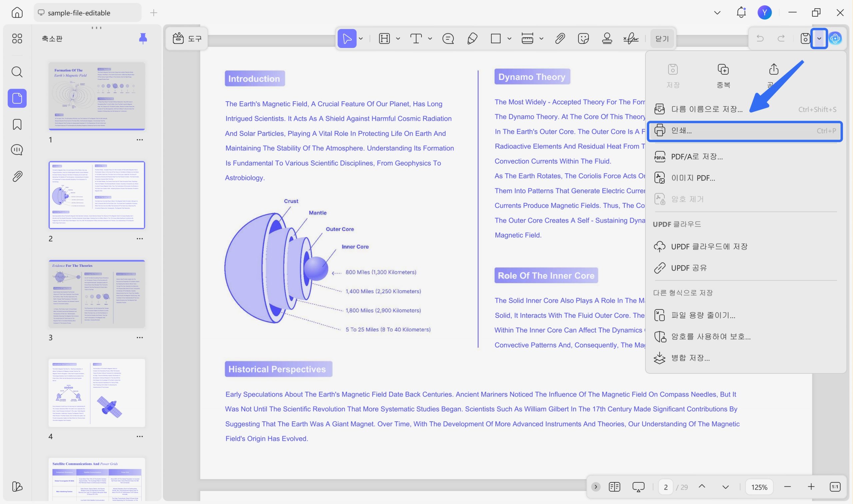Viewport: 853px width, 504px height.
Task: Toggle the comments panel icon
Action: [17, 150]
